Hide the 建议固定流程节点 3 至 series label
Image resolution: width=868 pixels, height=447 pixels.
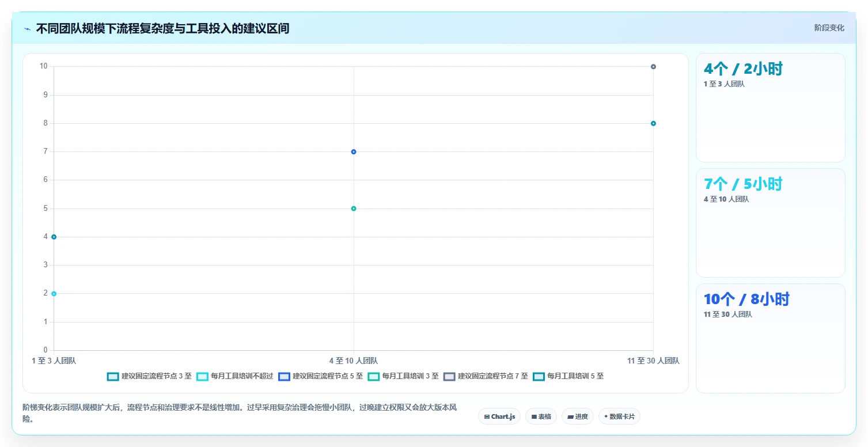(157, 376)
